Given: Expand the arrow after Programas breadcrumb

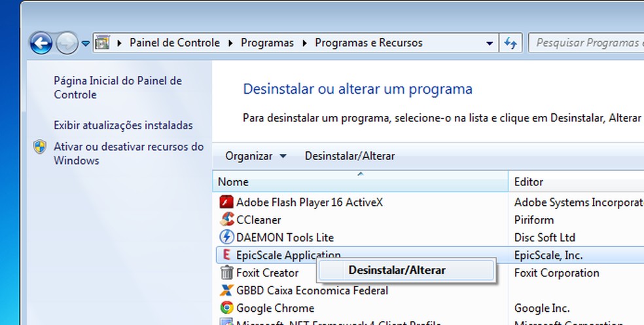Looking at the screenshot, I should [305, 43].
